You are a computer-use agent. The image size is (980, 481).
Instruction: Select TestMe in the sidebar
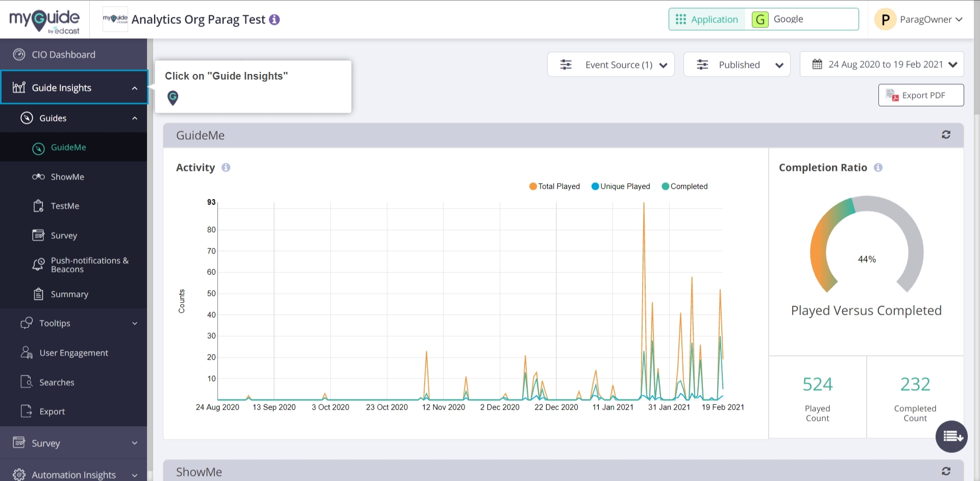(x=73, y=206)
